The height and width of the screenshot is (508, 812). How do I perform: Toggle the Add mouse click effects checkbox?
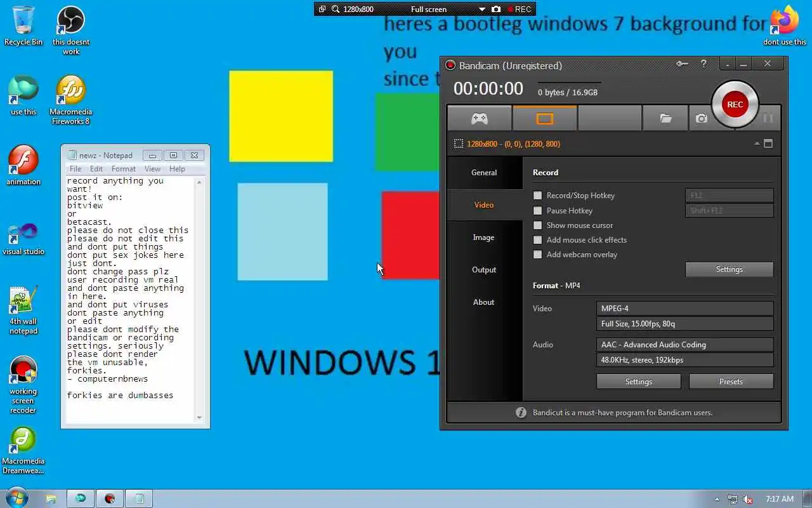coord(538,240)
